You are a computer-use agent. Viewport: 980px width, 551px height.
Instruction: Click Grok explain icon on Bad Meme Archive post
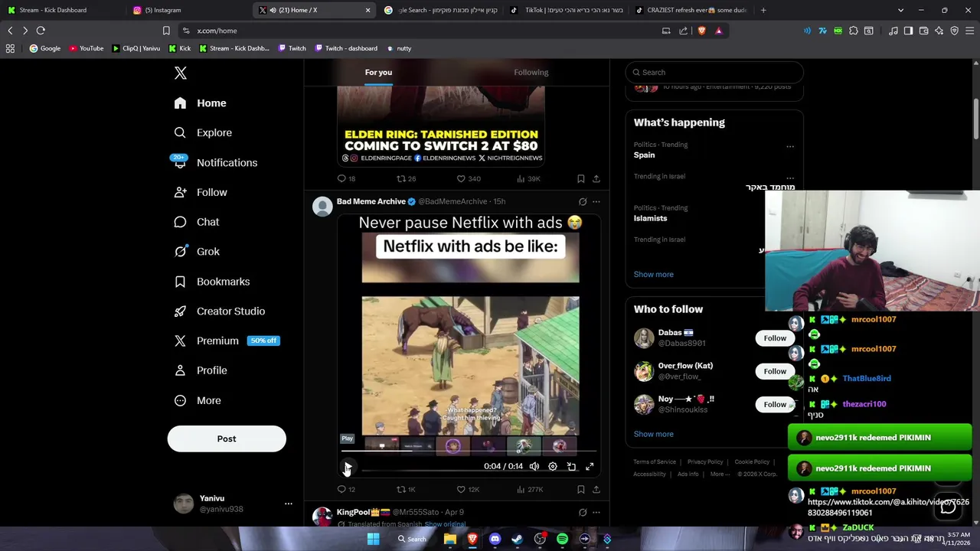[x=583, y=202]
